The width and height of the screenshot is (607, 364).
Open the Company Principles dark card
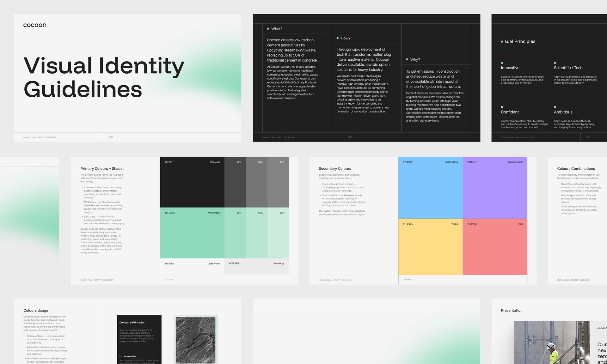139,339
